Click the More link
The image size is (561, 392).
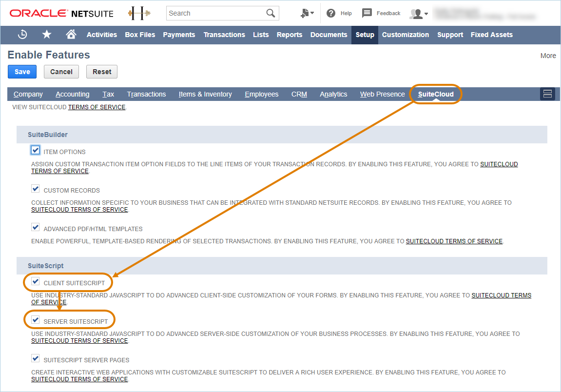(x=548, y=56)
